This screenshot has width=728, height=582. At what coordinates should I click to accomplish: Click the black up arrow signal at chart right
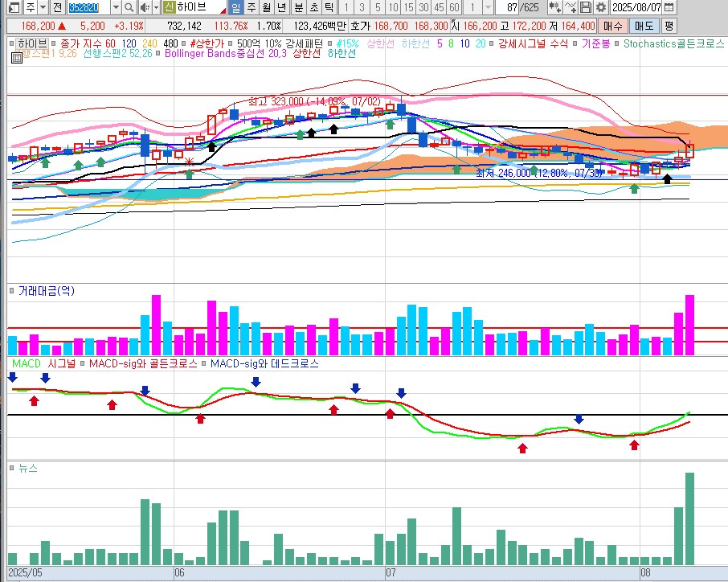pyautogui.click(x=667, y=178)
